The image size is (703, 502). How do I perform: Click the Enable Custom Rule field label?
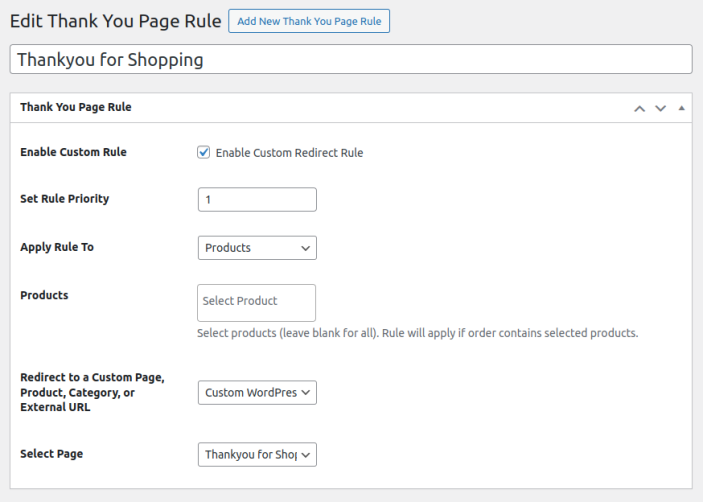[x=74, y=152]
